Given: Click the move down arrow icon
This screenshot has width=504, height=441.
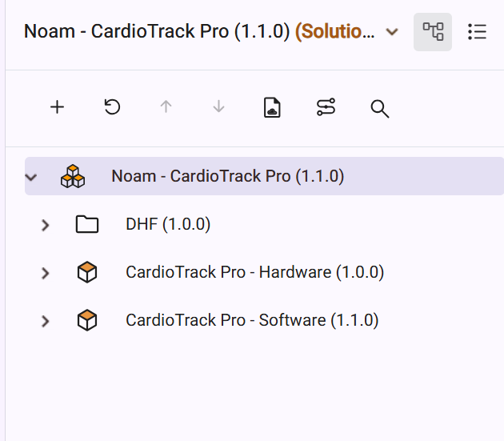Looking at the screenshot, I should (x=218, y=107).
